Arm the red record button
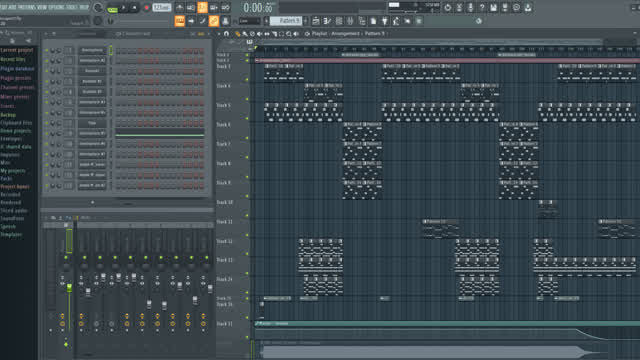 pyautogui.click(x=146, y=8)
